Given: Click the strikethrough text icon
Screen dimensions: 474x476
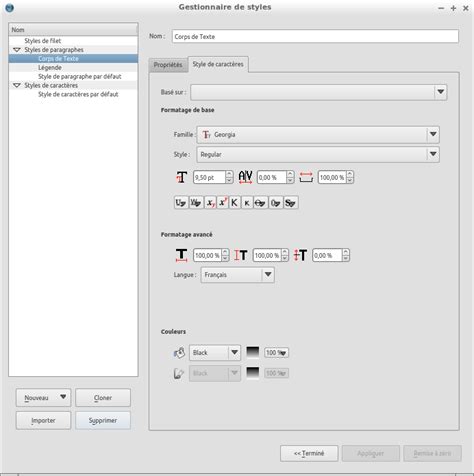Looking at the screenshot, I should click(260, 202).
